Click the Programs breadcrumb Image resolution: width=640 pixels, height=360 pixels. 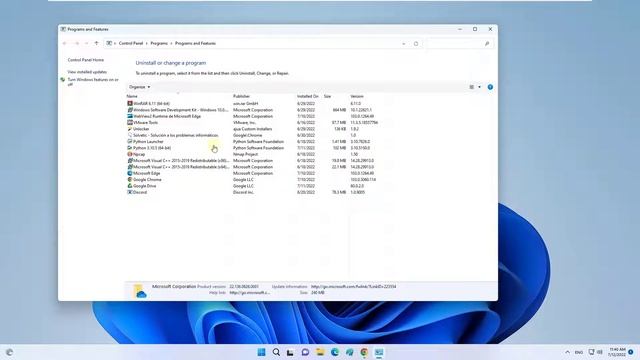pos(159,43)
